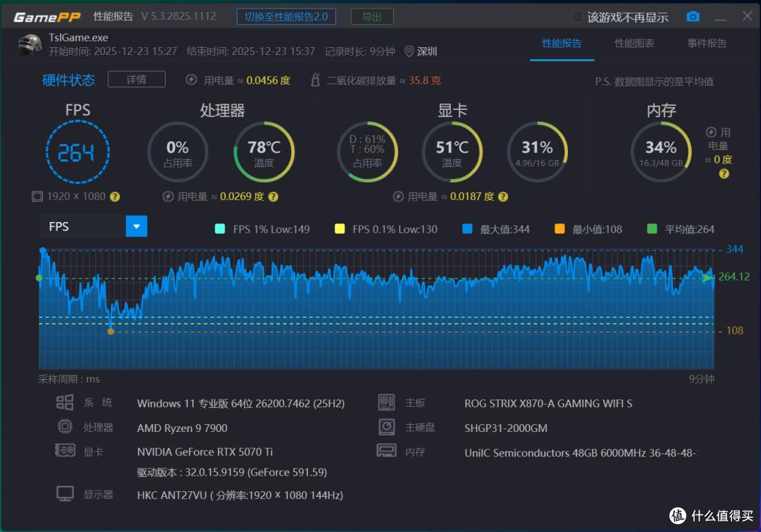The height and width of the screenshot is (532, 761).
Task: Click the help icon under memory 0 度
Action: click(724, 174)
